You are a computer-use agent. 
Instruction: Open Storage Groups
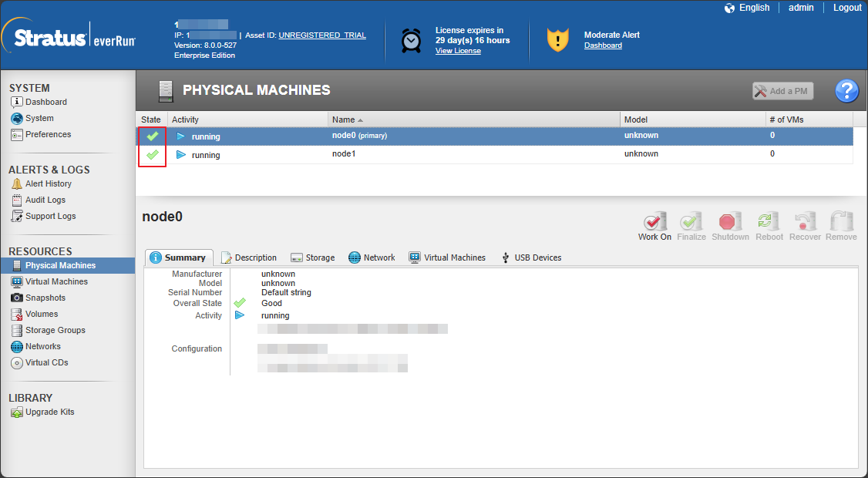[48, 330]
